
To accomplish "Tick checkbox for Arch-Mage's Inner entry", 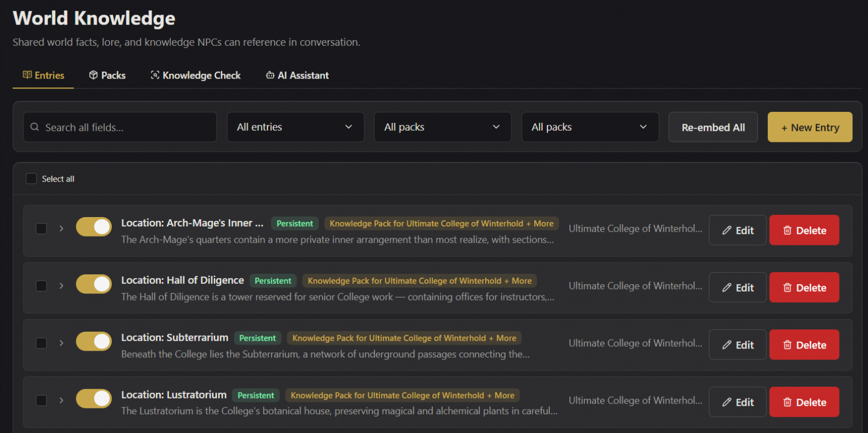I will (x=41, y=229).
